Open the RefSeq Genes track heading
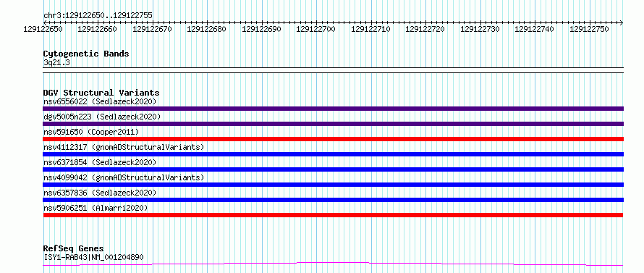 (x=73, y=249)
